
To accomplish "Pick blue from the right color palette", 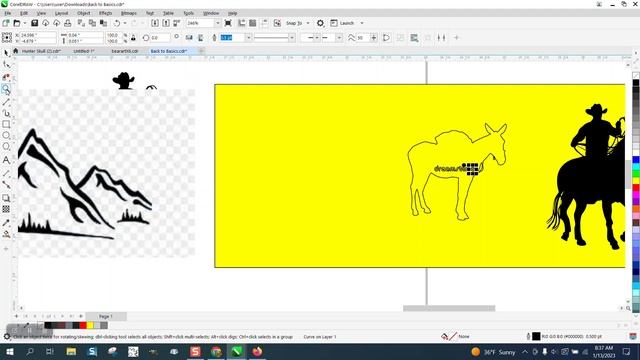I will (636, 160).
